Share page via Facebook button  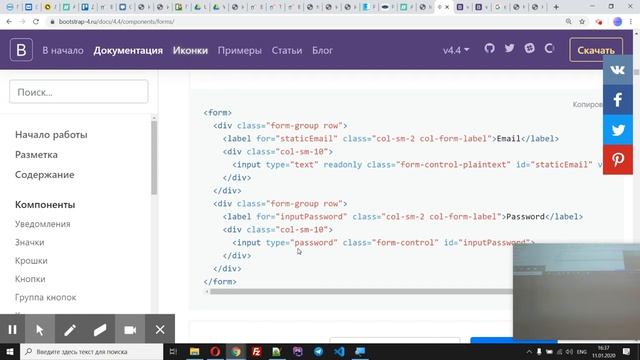click(x=618, y=100)
